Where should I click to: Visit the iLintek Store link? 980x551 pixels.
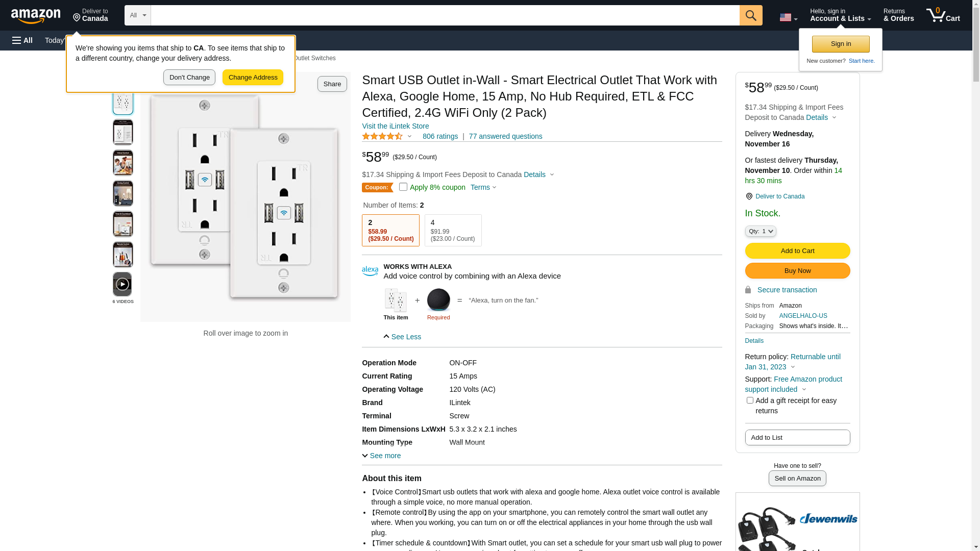[x=395, y=126]
